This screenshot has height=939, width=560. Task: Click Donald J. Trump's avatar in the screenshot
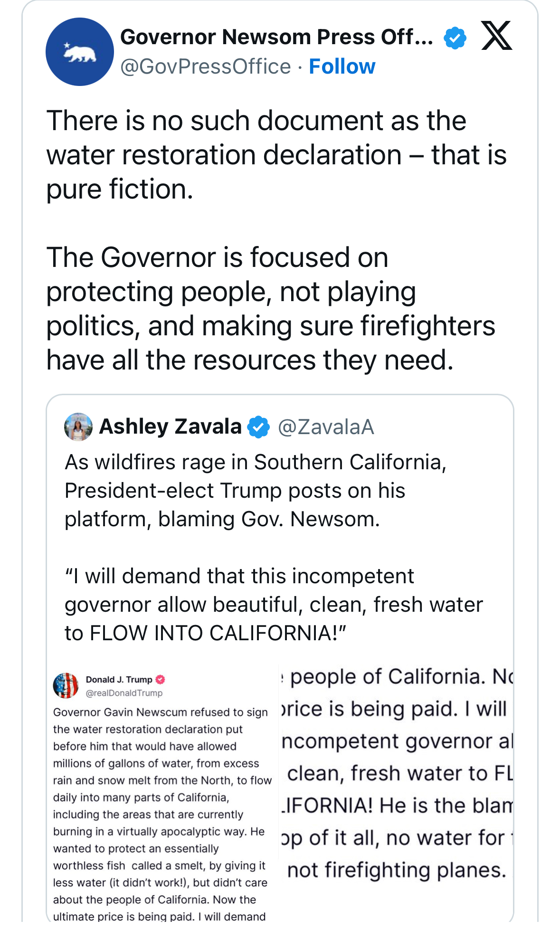tap(66, 685)
